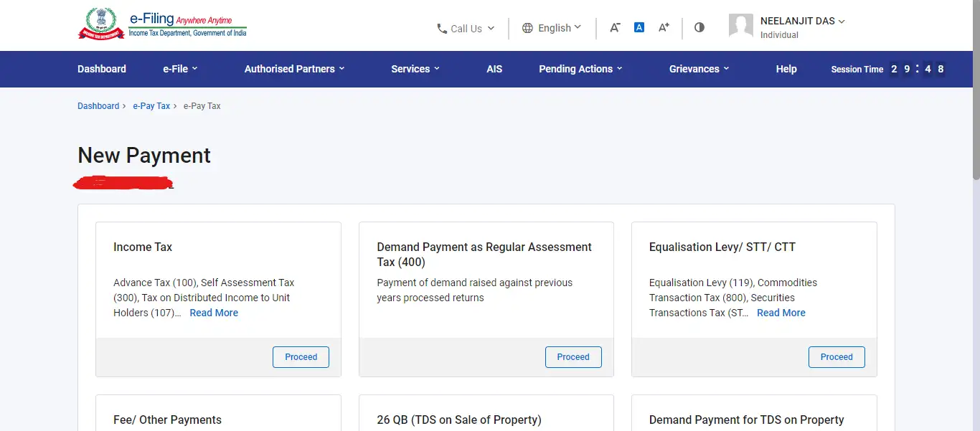Open the NEELANJIT DAS account dropdown
980x431 pixels.
point(798,21)
